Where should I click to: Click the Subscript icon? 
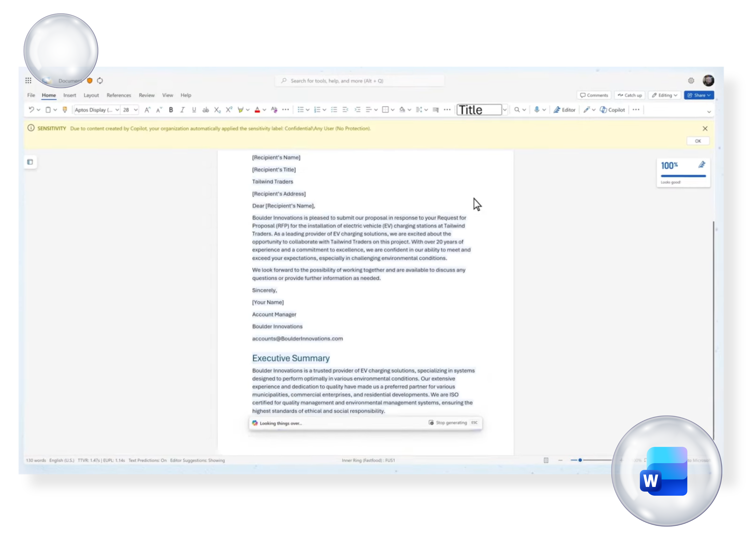pyautogui.click(x=217, y=110)
